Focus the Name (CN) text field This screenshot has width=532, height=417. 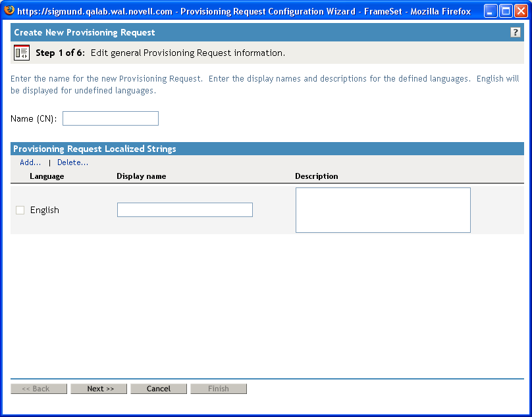[x=110, y=118]
